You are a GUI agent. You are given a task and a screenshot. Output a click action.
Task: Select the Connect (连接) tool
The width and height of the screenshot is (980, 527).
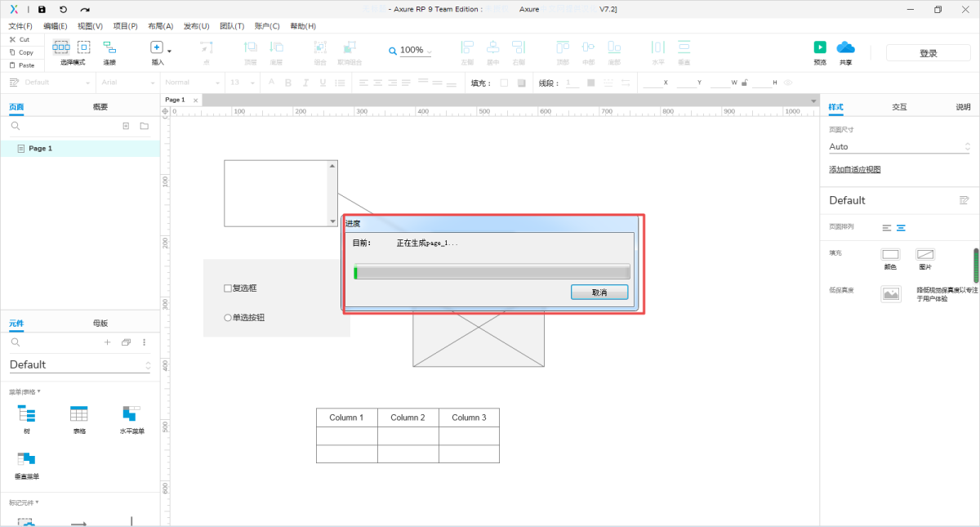[109, 48]
